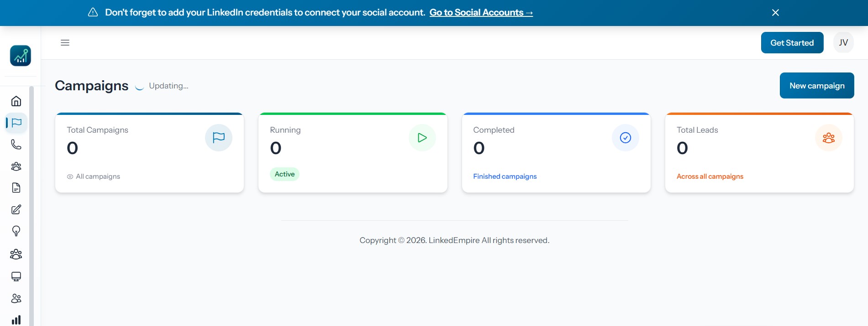868x326 pixels.
Task: Click the Total Leads label
Action: click(697, 130)
